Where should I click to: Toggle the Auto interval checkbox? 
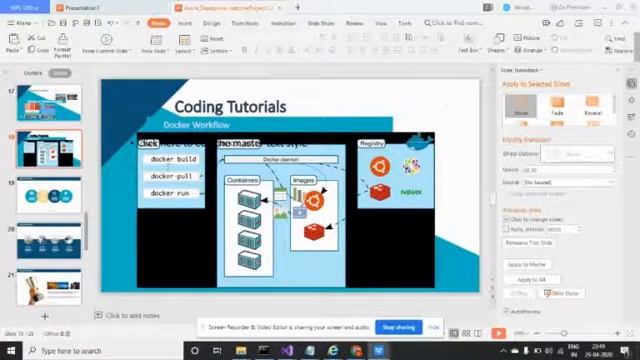click(x=506, y=229)
